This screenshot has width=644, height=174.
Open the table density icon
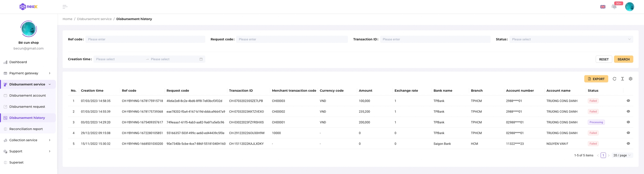click(x=622, y=79)
